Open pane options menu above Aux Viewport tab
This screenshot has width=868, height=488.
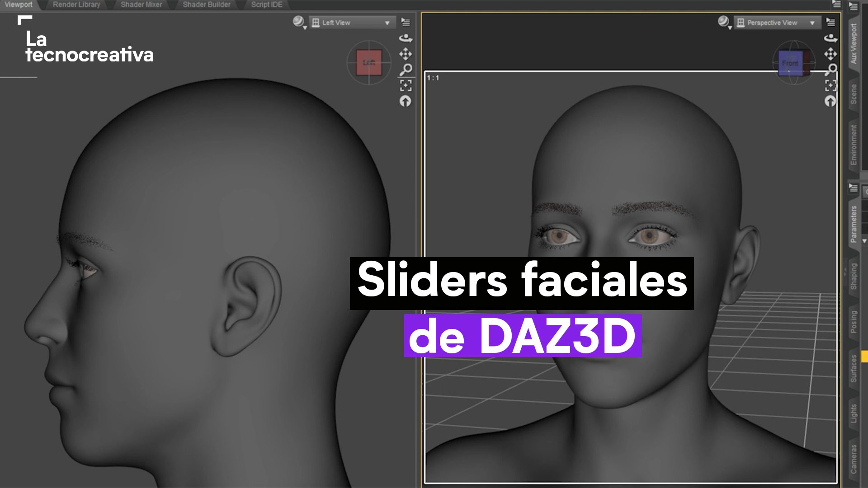coord(853,6)
